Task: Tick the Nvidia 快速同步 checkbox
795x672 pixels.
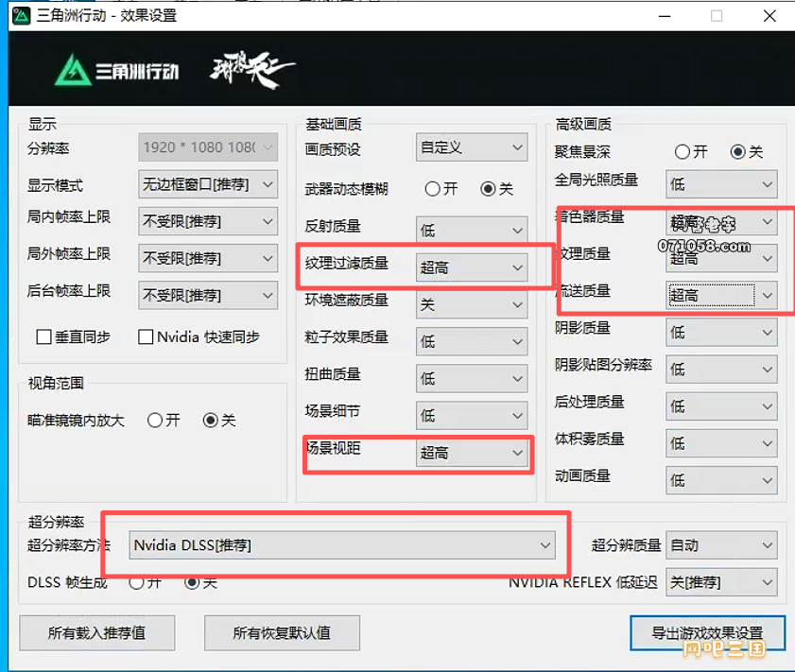Action: point(146,337)
